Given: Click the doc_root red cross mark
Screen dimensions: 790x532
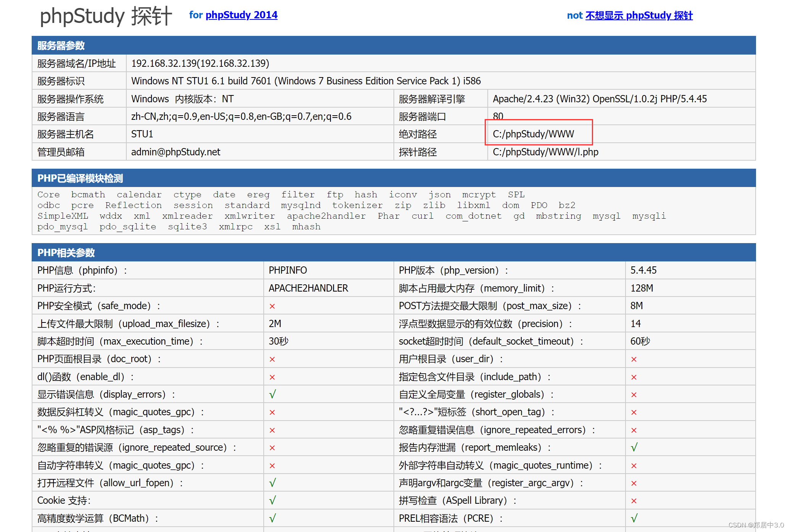Looking at the screenshot, I should point(272,359).
